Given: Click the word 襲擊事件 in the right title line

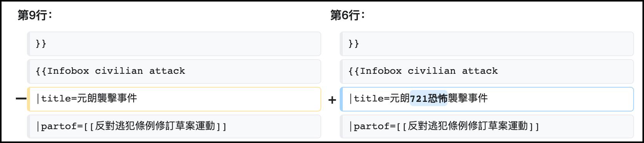Looking at the screenshot, I should (468, 98).
